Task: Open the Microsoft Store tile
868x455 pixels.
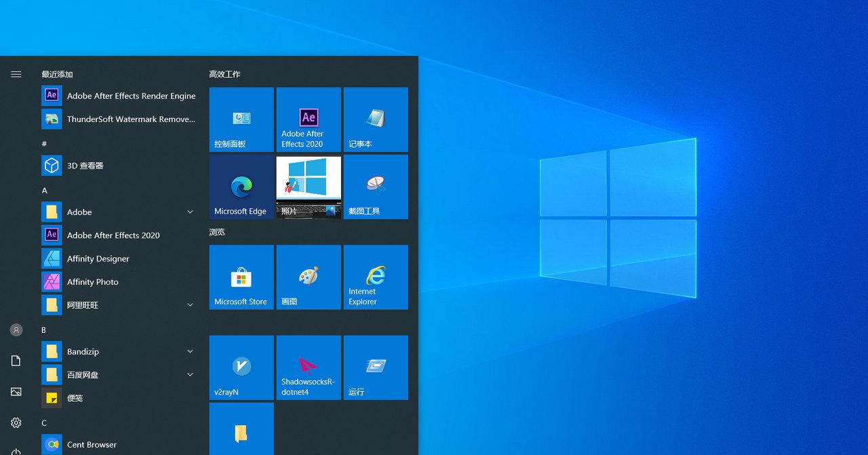Action: (x=241, y=277)
